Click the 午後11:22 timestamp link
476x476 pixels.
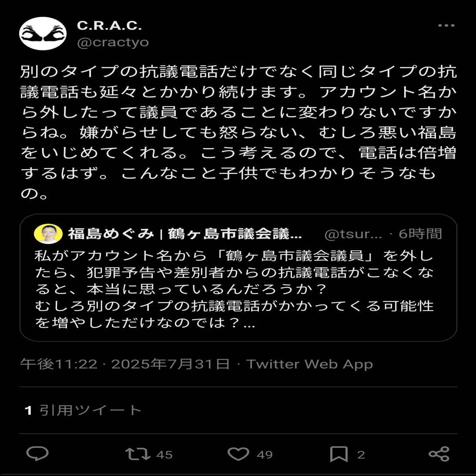tap(59, 364)
